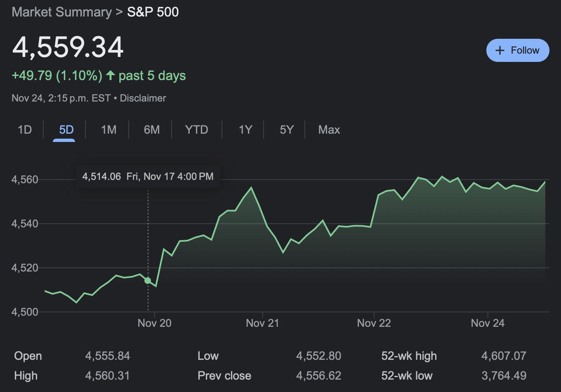Open the Disclaimer link
The height and width of the screenshot is (392, 561).
[143, 98]
